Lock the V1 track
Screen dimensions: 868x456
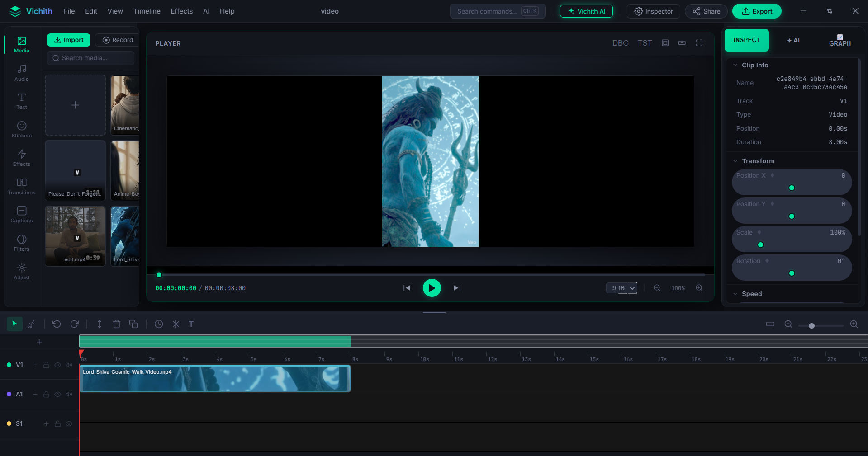click(46, 365)
